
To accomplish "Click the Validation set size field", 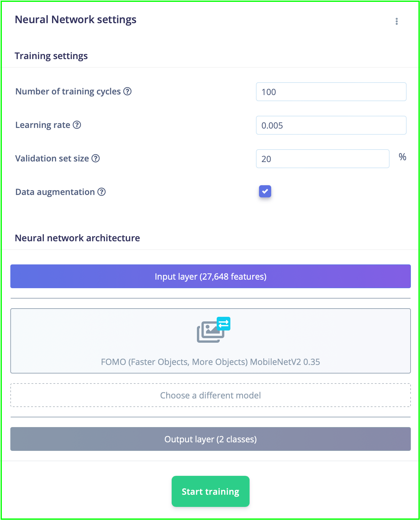I will [x=323, y=159].
